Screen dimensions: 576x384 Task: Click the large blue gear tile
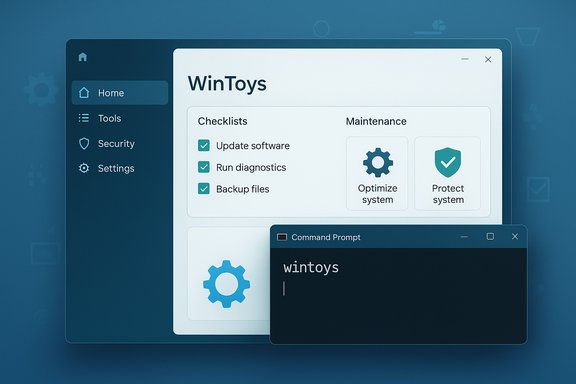click(x=227, y=284)
